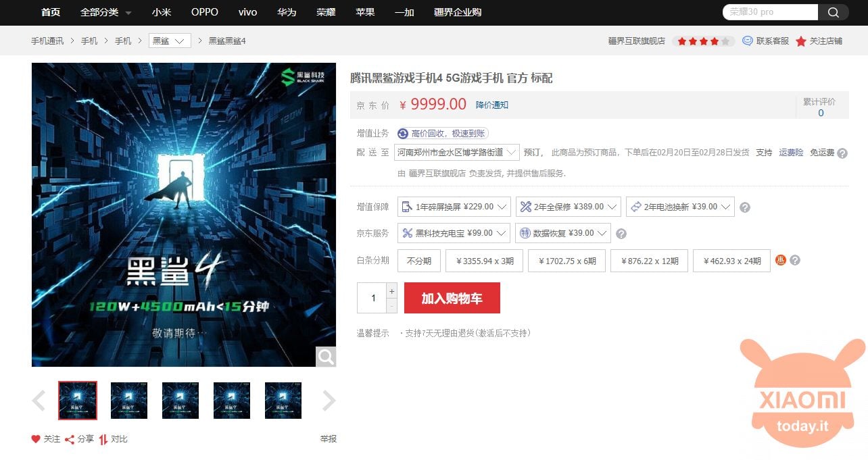Go to 首页 home menu
The width and height of the screenshot is (868, 460).
point(51,12)
